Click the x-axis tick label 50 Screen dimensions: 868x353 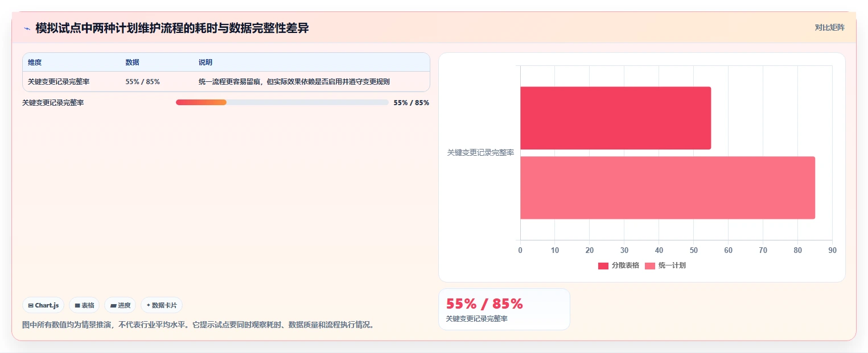[x=693, y=250]
